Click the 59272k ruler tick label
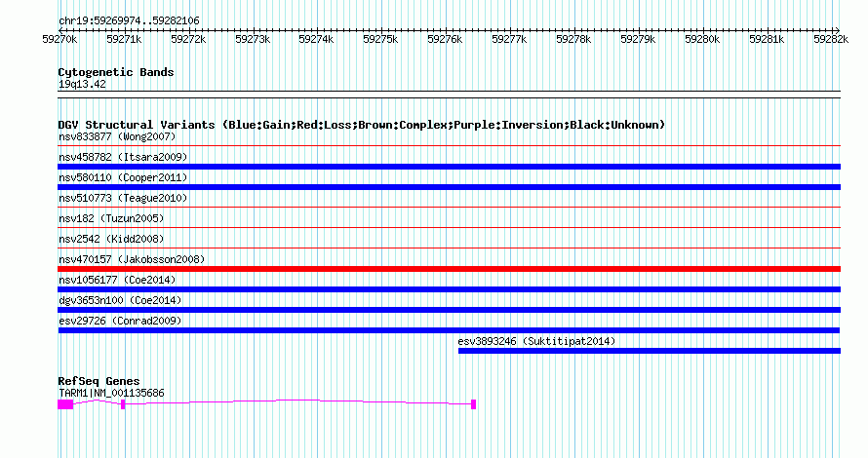Viewport: 868px width, 458px height. [188, 39]
